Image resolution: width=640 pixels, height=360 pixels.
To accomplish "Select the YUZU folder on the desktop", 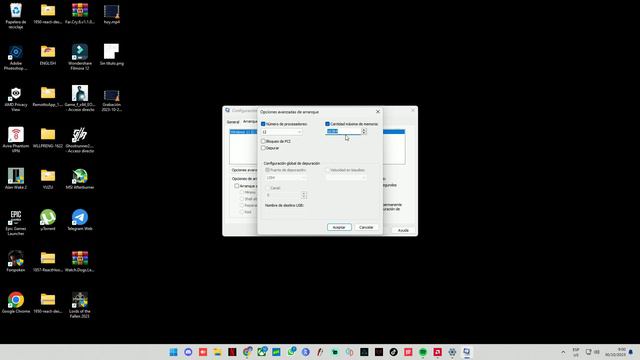I will [x=48, y=179].
